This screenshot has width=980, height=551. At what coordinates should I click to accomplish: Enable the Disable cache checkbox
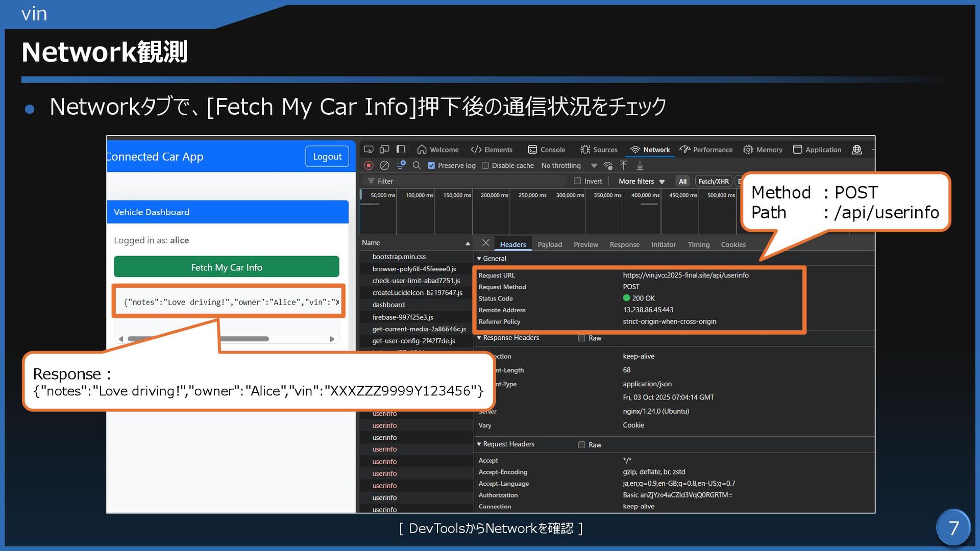point(485,165)
